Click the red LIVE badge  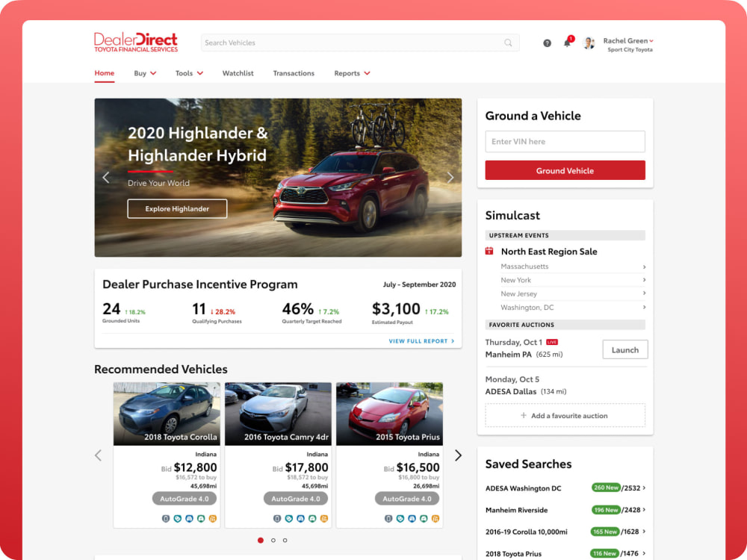point(552,343)
